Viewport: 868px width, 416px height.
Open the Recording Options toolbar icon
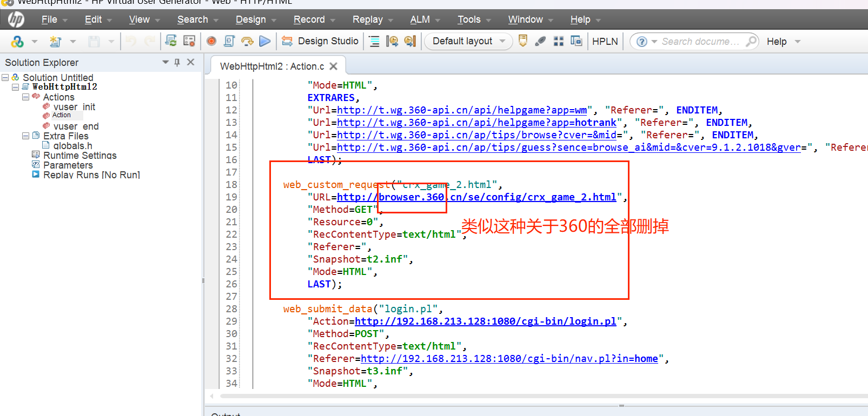189,41
